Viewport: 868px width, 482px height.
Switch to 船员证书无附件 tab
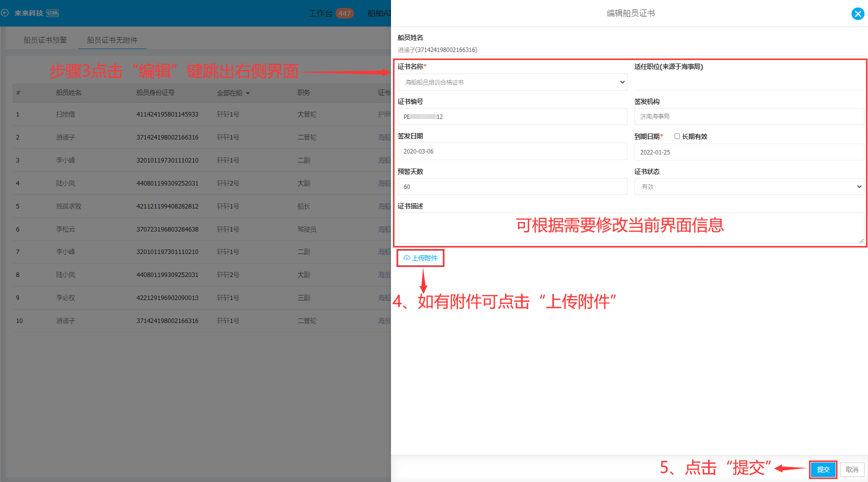(112, 40)
